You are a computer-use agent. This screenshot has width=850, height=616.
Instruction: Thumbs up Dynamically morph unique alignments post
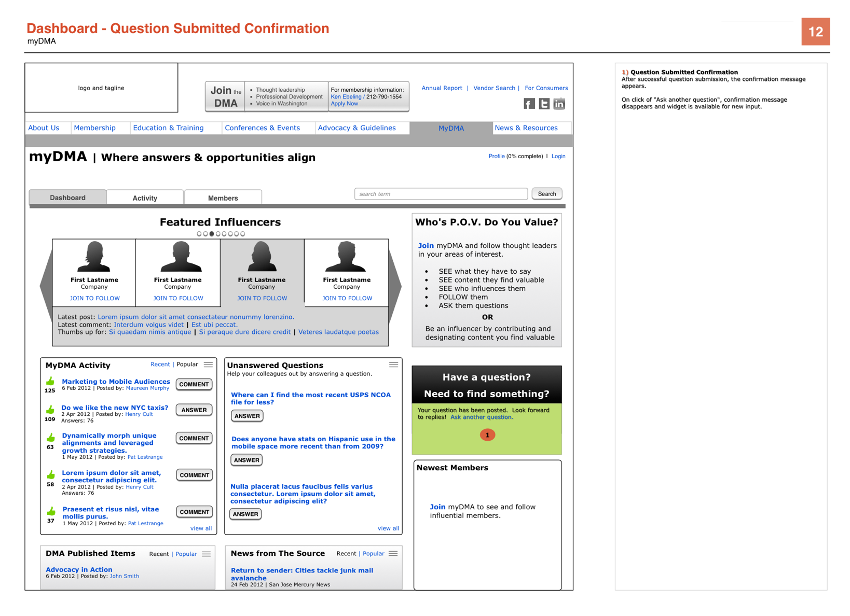pyautogui.click(x=51, y=438)
